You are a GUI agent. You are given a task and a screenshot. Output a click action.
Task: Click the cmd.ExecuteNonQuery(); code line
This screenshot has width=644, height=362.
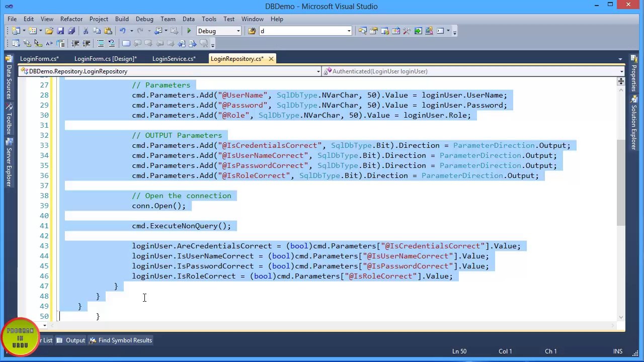point(181,226)
